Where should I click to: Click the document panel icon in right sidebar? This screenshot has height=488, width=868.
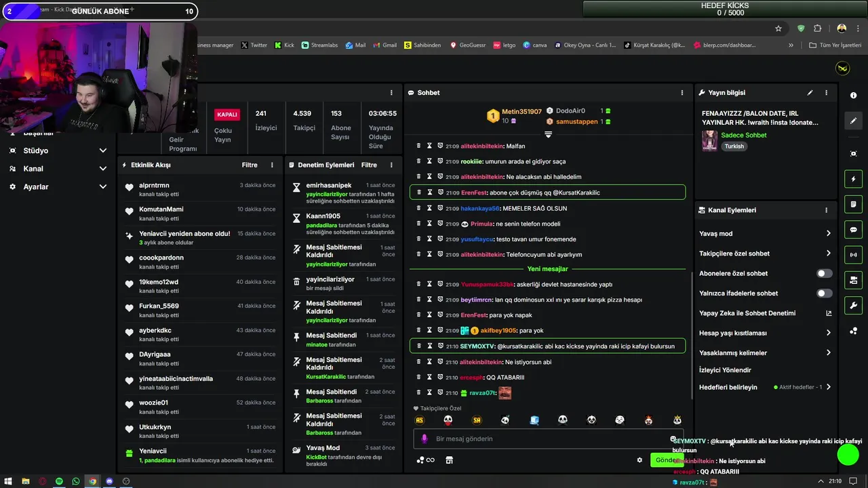(853, 204)
